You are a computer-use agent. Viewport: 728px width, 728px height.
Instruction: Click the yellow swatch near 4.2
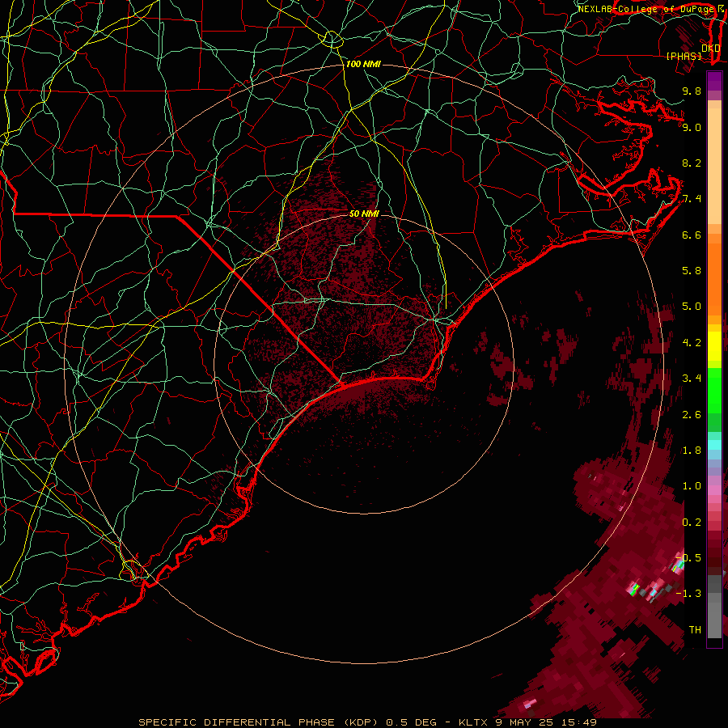[714, 346]
